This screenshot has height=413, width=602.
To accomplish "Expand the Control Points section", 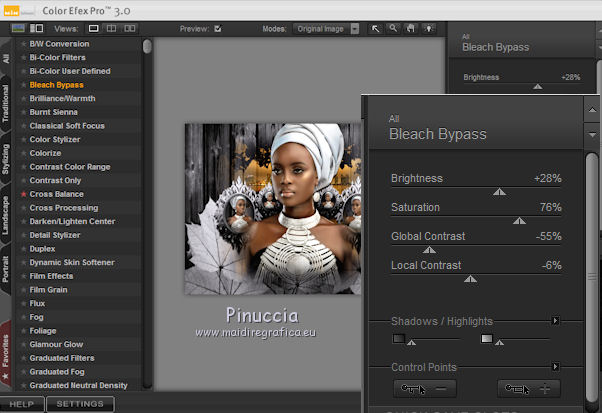I will pyautogui.click(x=555, y=367).
